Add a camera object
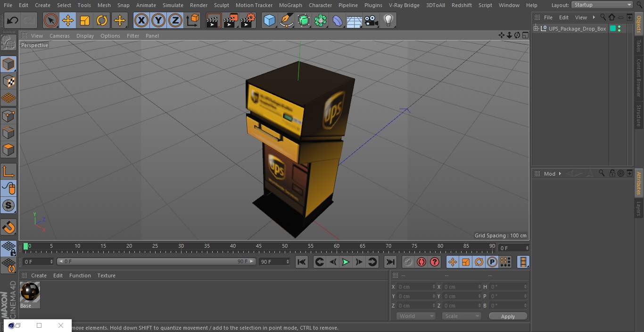Screen dimensions: 644x332 [x=372, y=20]
